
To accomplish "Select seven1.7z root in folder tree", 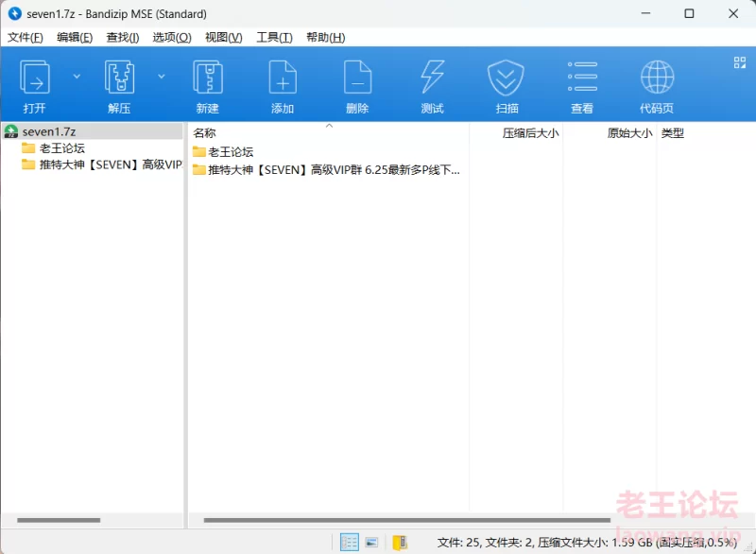I will point(93,131).
